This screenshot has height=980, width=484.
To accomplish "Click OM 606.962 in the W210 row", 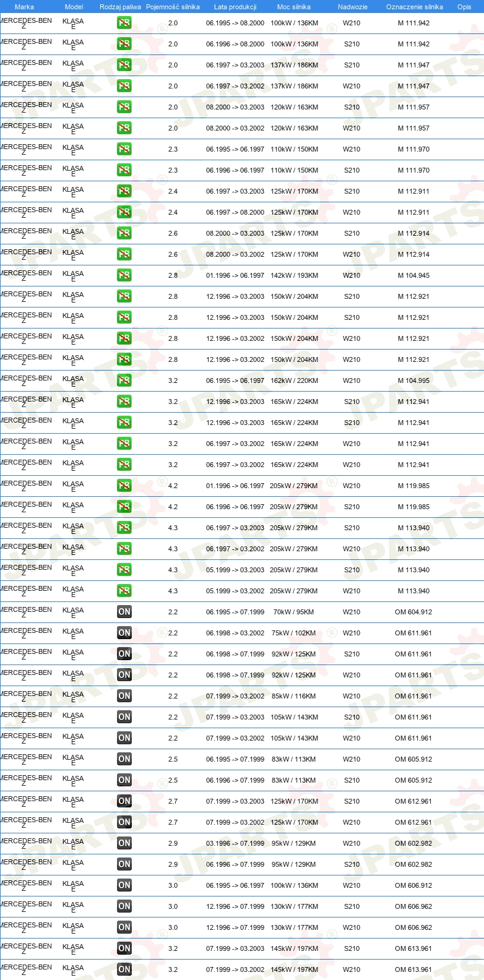I will pyautogui.click(x=413, y=927).
